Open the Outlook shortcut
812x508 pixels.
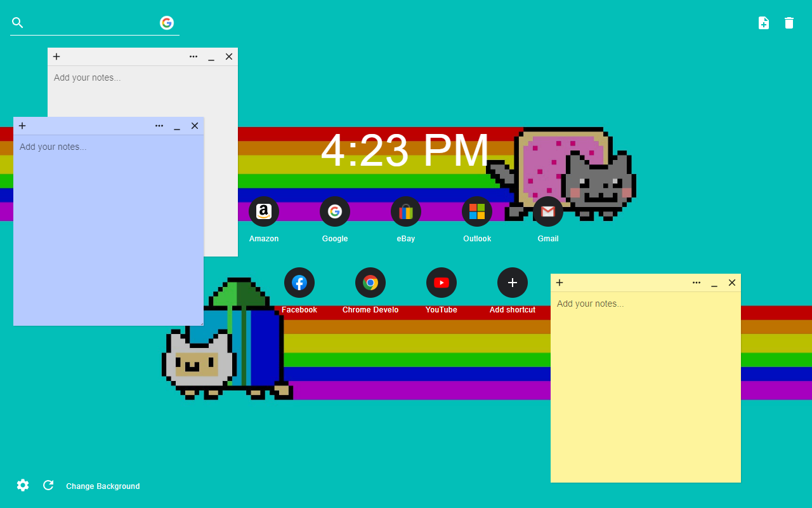pos(477,211)
